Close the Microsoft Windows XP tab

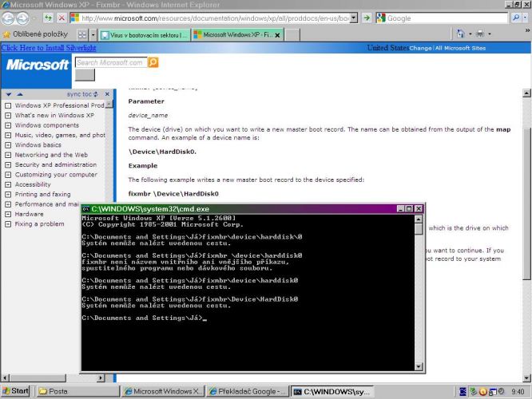click(x=277, y=35)
